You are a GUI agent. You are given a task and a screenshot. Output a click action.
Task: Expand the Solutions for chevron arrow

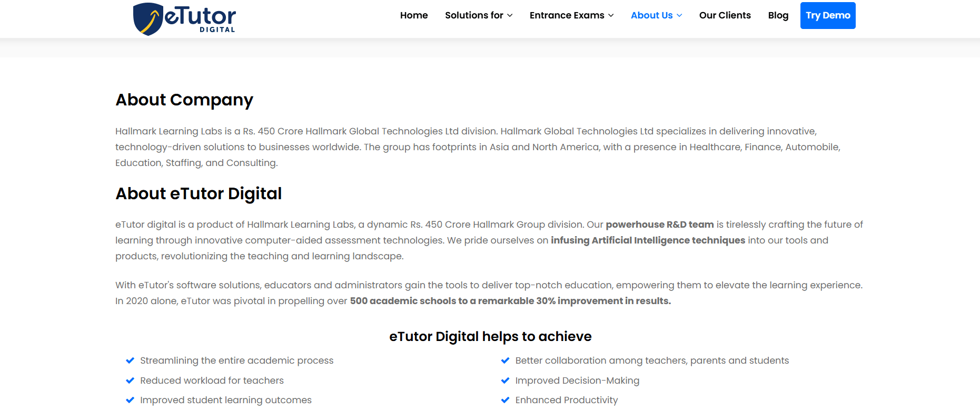(510, 16)
